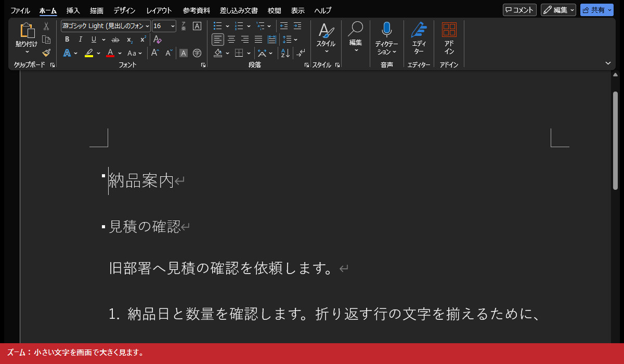
Task: Align paragraph to the right
Action: point(245,40)
